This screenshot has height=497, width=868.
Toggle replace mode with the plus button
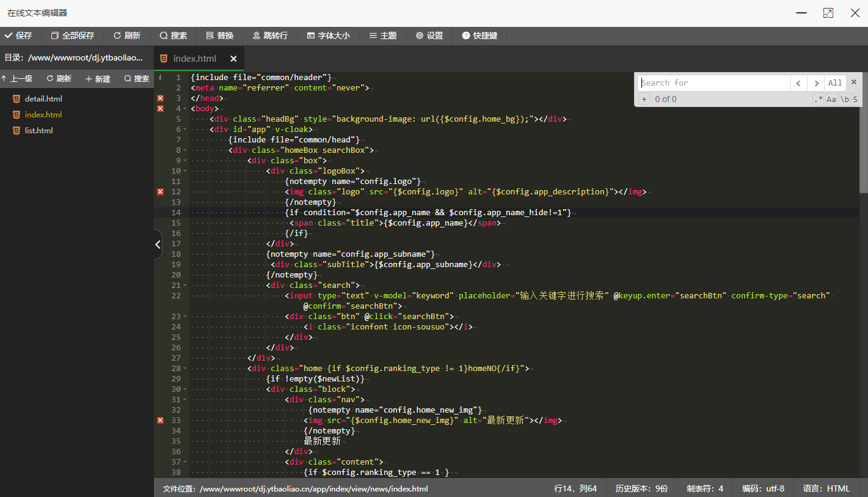(644, 99)
